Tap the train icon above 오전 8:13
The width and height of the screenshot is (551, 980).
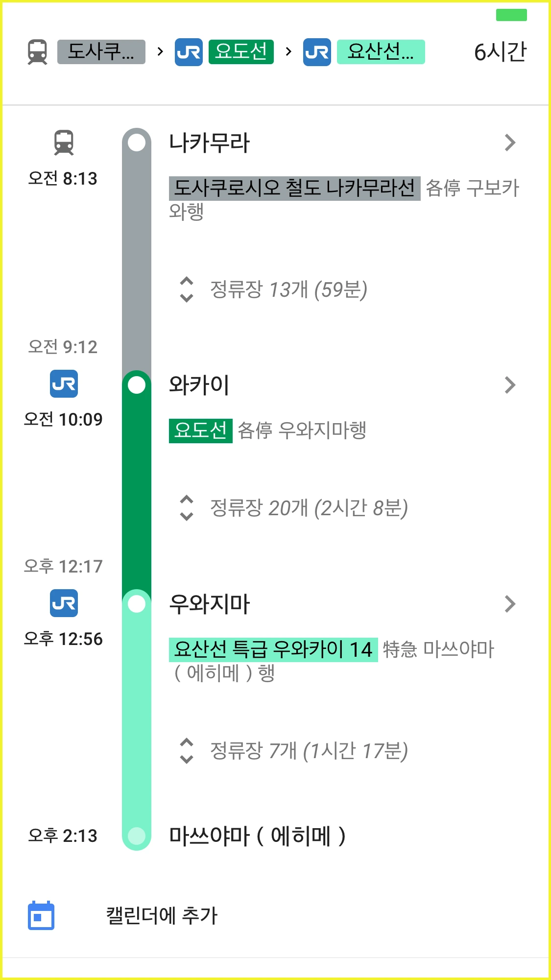click(x=64, y=143)
